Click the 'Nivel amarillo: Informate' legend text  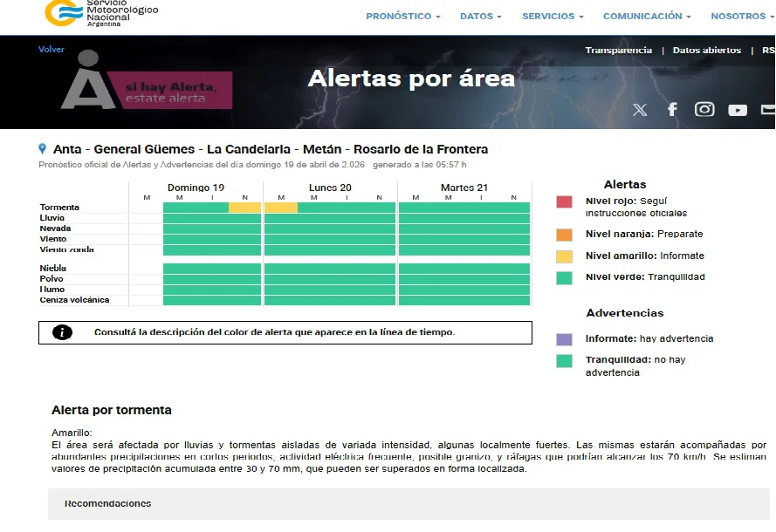[x=645, y=256]
